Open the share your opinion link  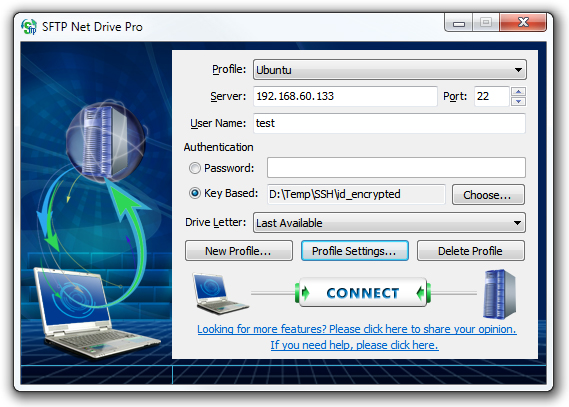[357, 329]
